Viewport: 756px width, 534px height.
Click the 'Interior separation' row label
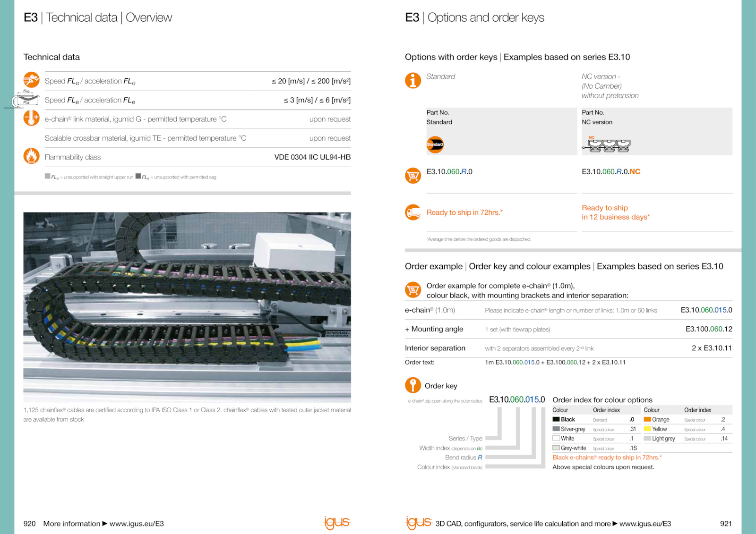click(435, 348)
